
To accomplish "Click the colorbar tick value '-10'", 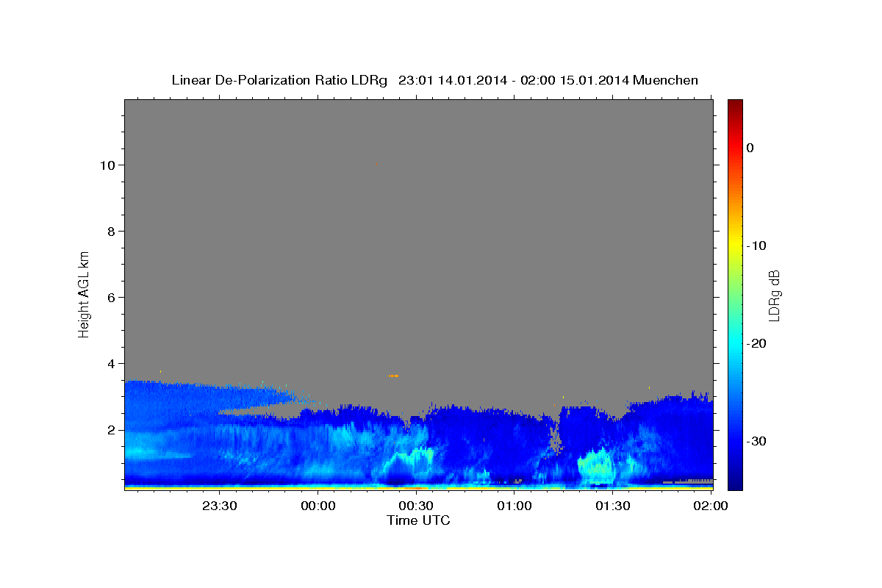I will click(x=757, y=245).
